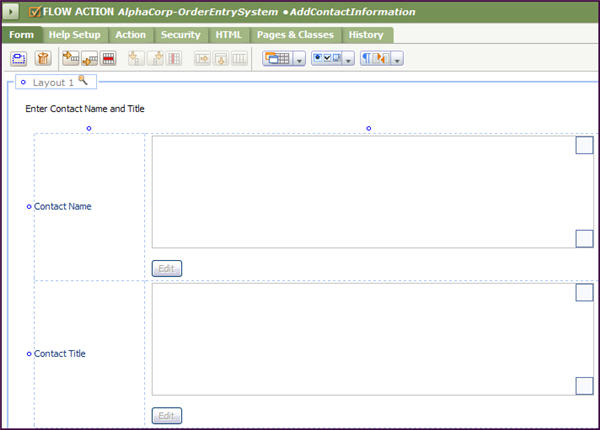The image size is (600, 430).
Task: Click the greyed insert column before icon
Action: point(135,59)
